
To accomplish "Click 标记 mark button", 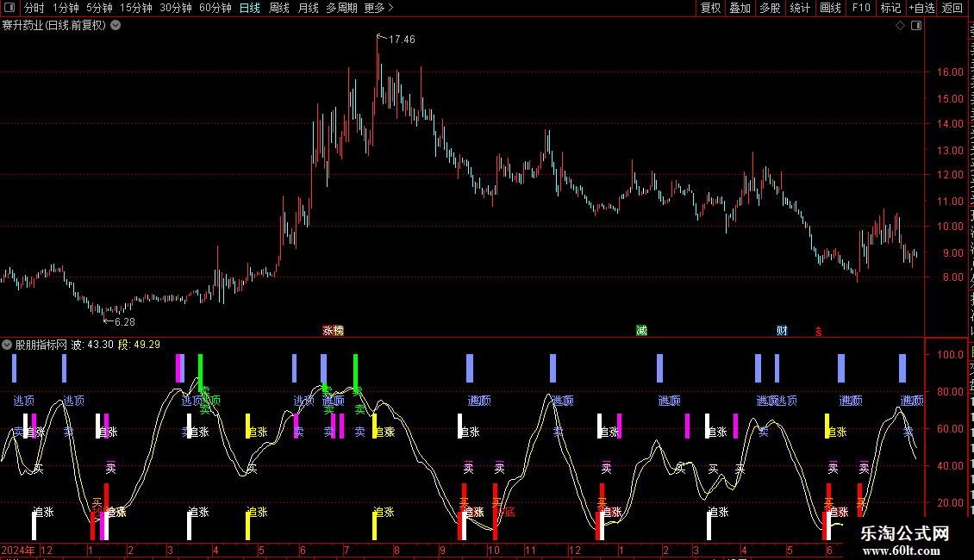I will click(x=890, y=8).
